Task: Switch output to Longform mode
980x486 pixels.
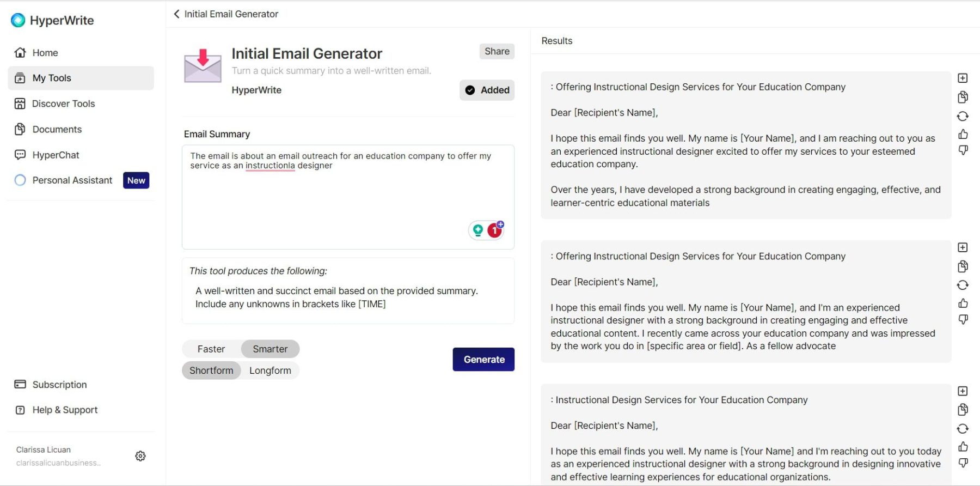Action: [x=270, y=370]
